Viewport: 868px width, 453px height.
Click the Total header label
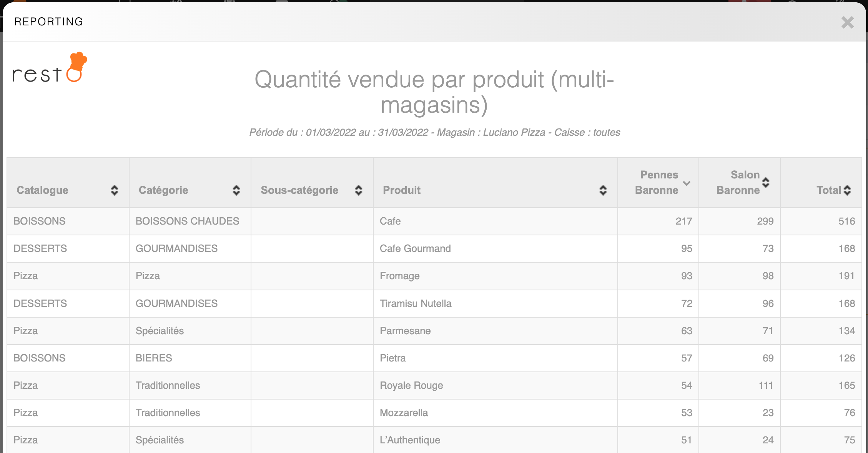point(828,190)
